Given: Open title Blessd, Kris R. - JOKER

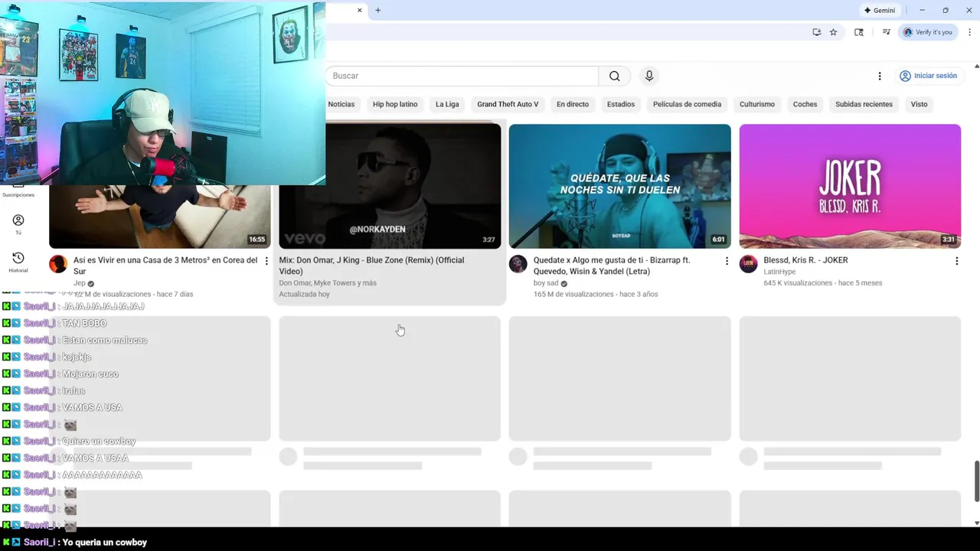Looking at the screenshot, I should [x=805, y=260].
